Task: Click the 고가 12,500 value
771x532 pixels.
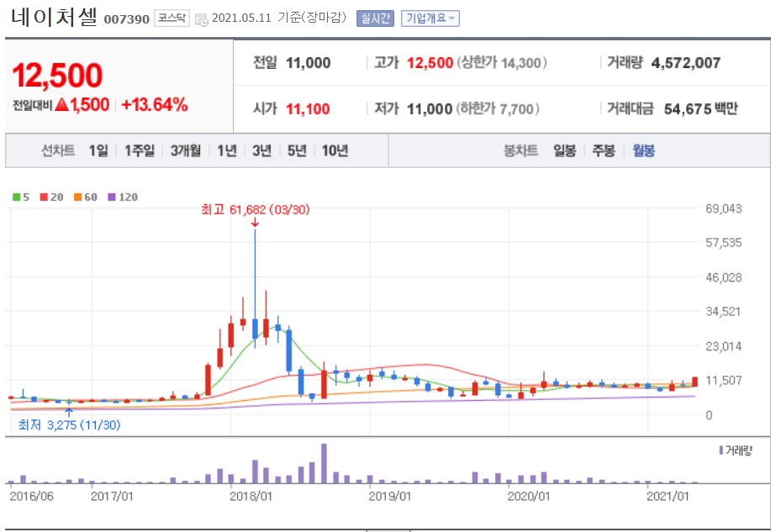Action: [x=430, y=63]
